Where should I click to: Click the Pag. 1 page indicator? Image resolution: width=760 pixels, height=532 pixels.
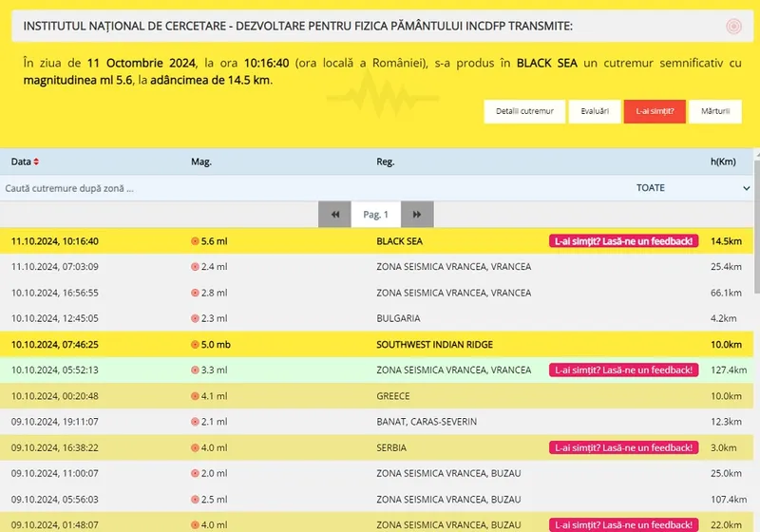[375, 214]
